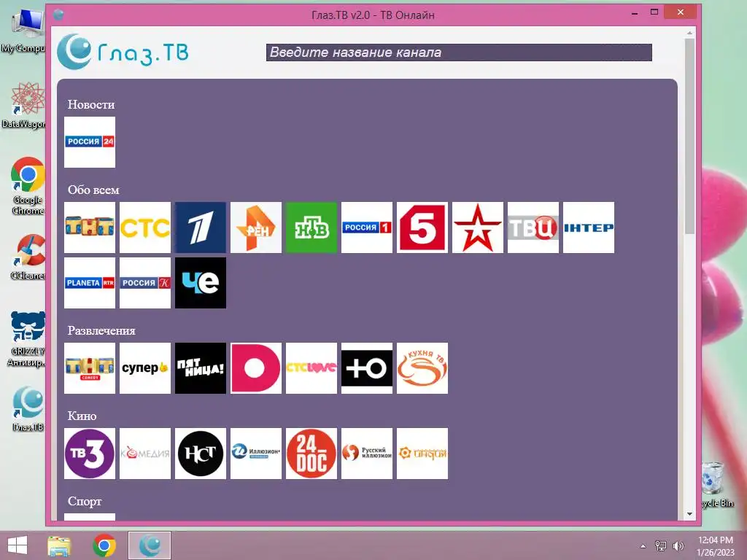This screenshot has height=560, width=747.
Task: Open the Кухня ТВ channel
Action: 422,368
